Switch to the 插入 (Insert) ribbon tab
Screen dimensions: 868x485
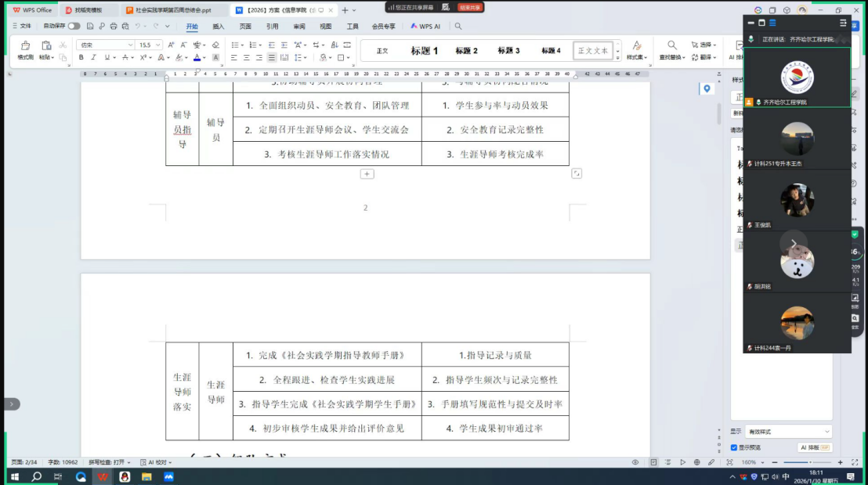pos(219,26)
